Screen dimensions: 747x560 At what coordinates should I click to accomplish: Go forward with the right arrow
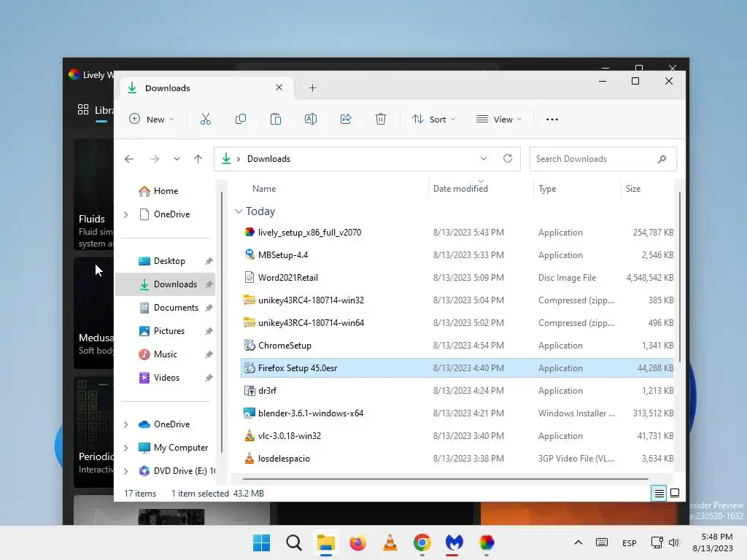tap(155, 159)
